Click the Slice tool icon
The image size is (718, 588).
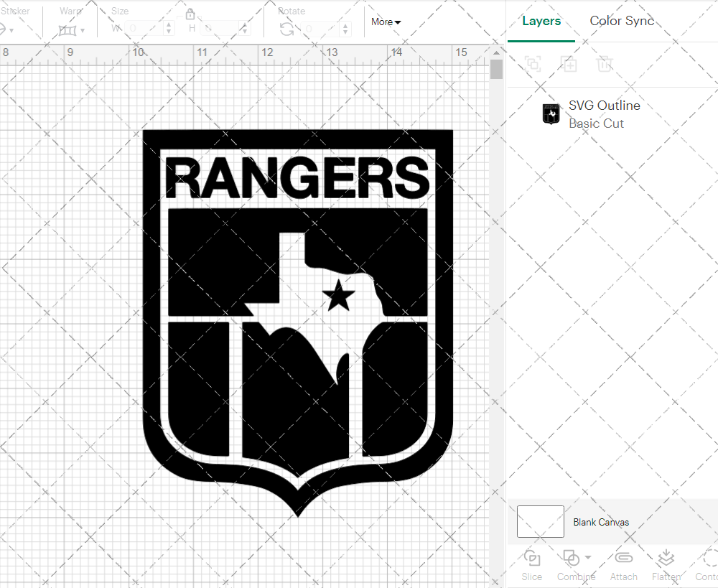[x=532, y=559]
